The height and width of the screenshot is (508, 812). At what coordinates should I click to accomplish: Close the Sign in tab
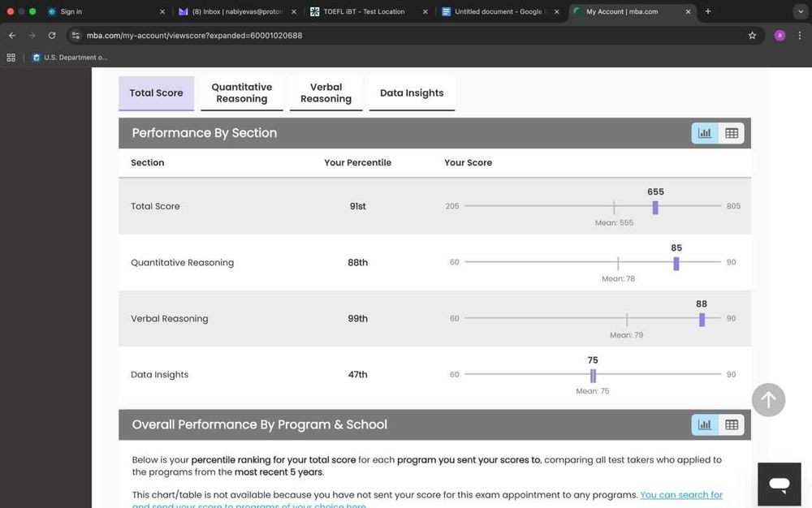(x=162, y=11)
